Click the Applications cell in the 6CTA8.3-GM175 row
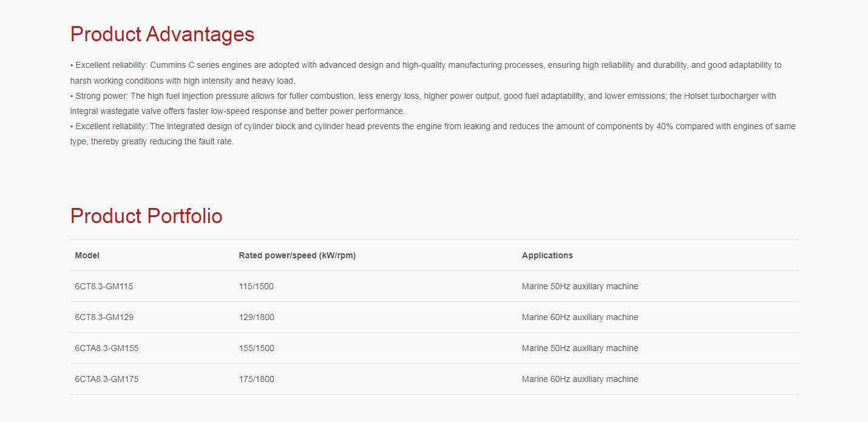This screenshot has width=868, height=422. 580,379
